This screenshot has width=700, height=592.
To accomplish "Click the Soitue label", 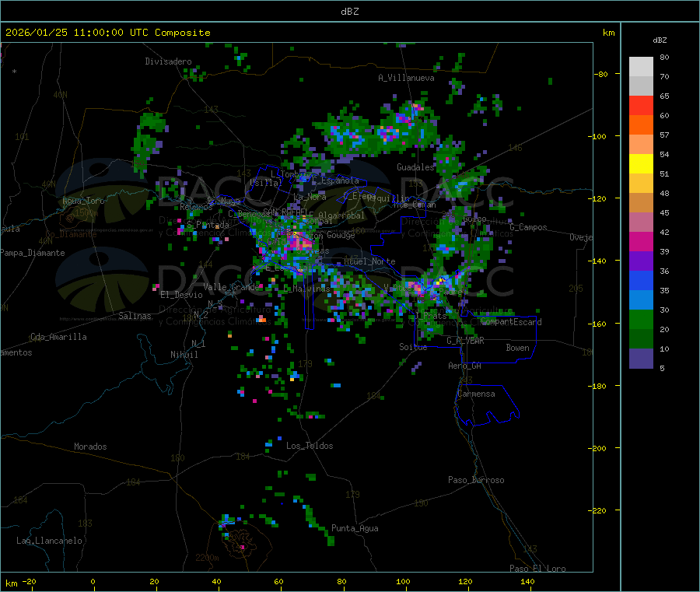I will click(414, 347).
